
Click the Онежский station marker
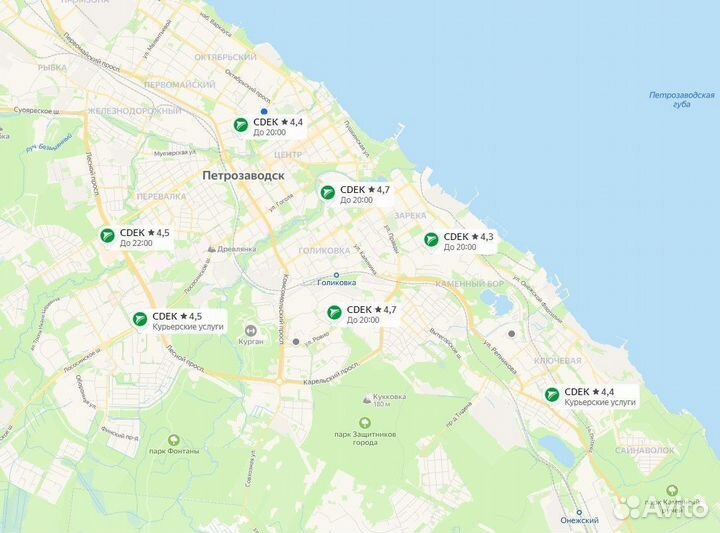click(x=579, y=512)
